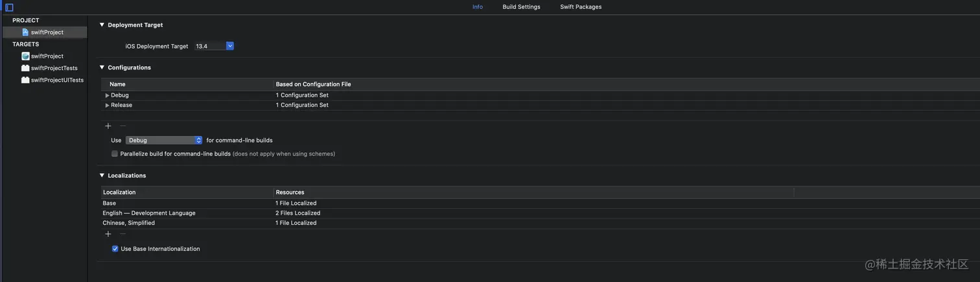Image resolution: width=980 pixels, height=282 pixels.
Task: Switch to the Build Settings tab
Action: [x=521, y=7]
